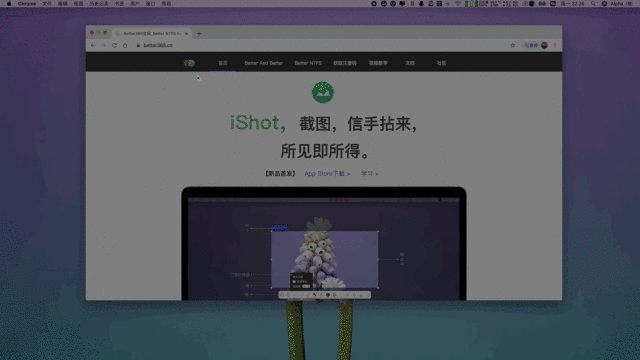Click the MacBook screenshot preview image
This screenshot has height=360, width=640.
[324, 244]
